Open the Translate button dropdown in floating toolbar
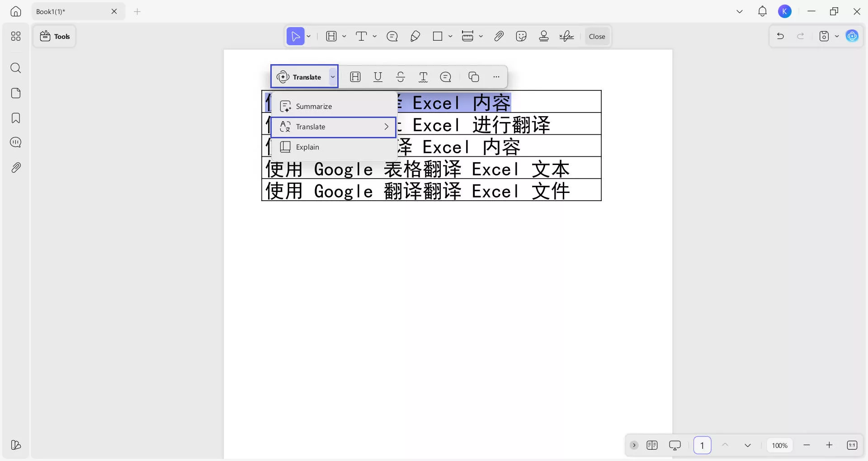Image resolution: width=868 pixels, height=461 pixels. [x=333, y=77]
